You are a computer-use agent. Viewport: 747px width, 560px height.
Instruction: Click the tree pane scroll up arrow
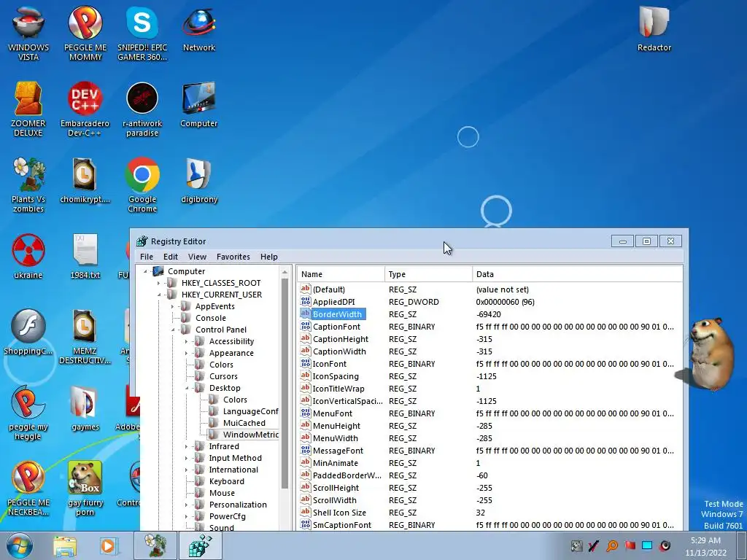point(285,273)
